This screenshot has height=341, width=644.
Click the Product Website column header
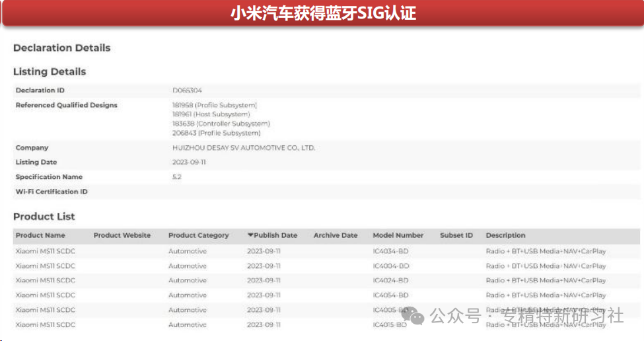click(122, 235)
